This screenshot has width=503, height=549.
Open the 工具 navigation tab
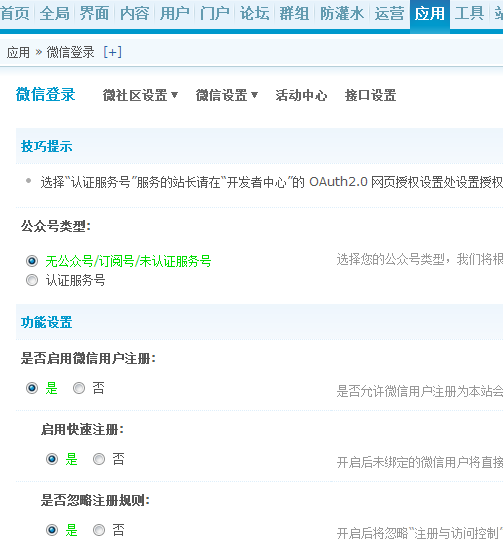tap(469, 14)
